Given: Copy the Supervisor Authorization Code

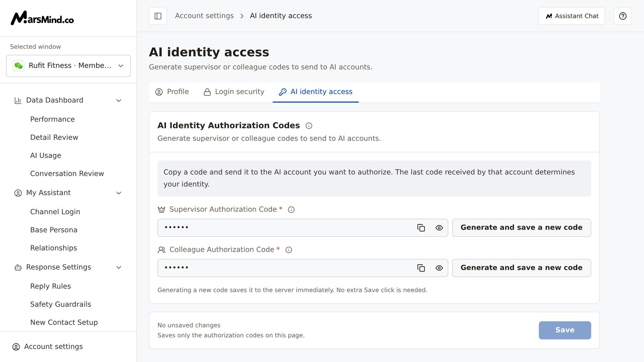Looking at the screenshot, I should click(x=421, y=228).
